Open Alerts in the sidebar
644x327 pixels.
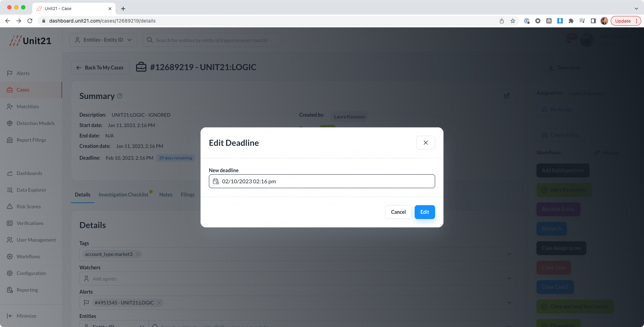pyautogui.click(x=23, y=73)
